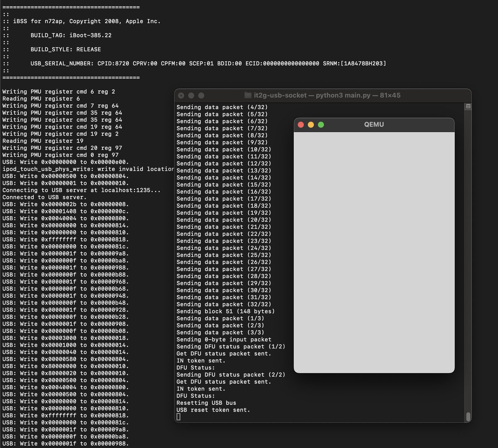Minimize the QEMU window with yellow button
Image resolution: width=498 pixels, height=448 pixels.
311,125
